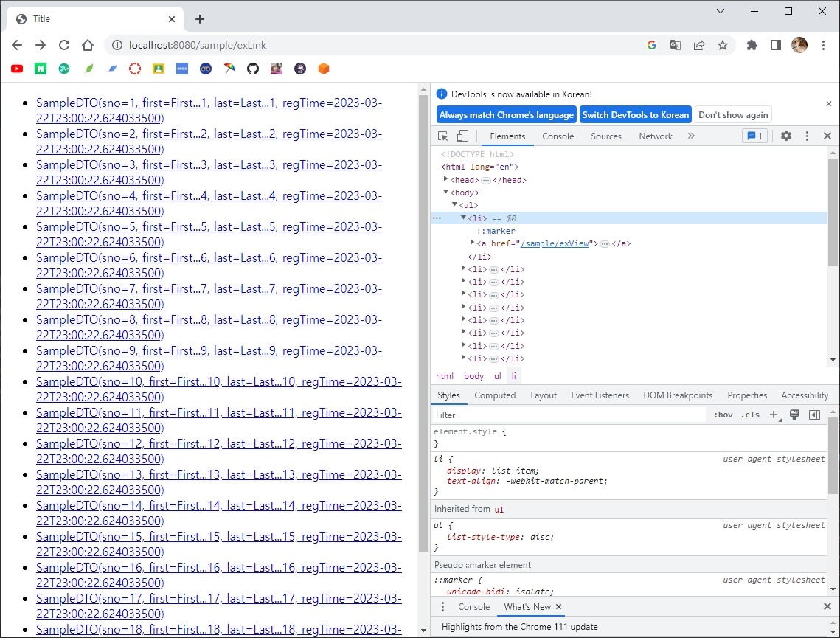Open the SampleDTO sno=1 link

coord(209,111)
